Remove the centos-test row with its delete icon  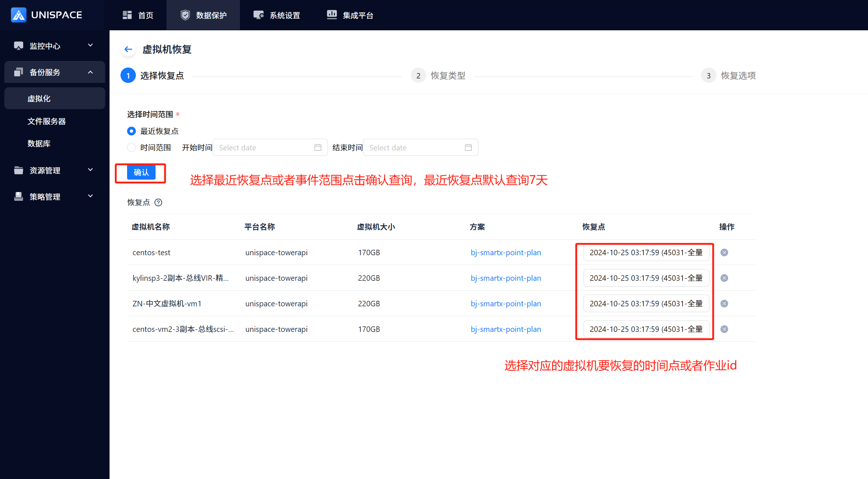pyautogui.click(x=724, y=253)
